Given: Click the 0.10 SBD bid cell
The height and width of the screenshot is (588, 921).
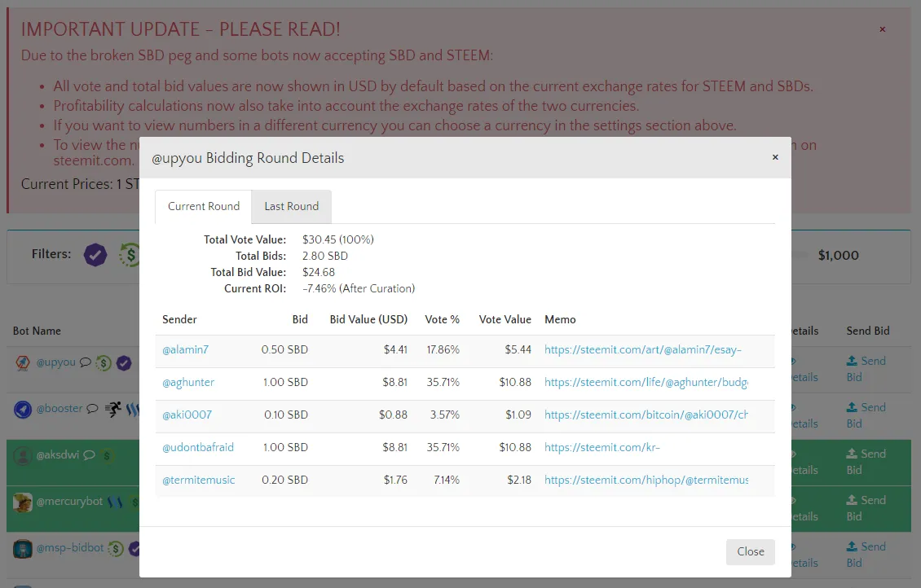Looking at the screenshot, I should (x=285, y=415).
